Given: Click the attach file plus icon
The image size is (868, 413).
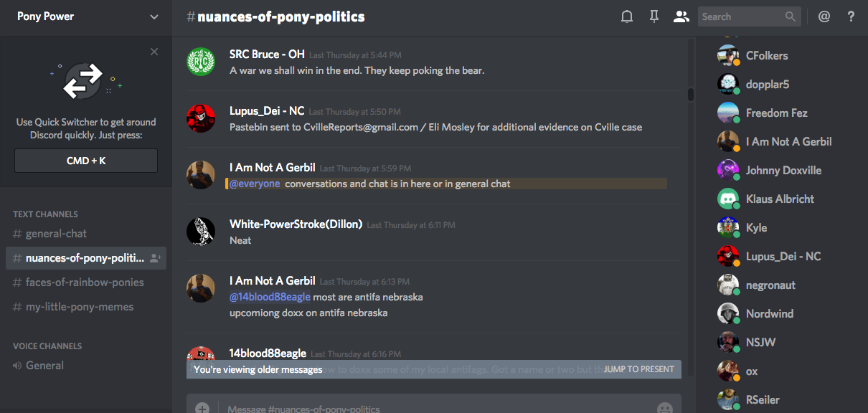Looking at the screenshot, I should point(202,408).
